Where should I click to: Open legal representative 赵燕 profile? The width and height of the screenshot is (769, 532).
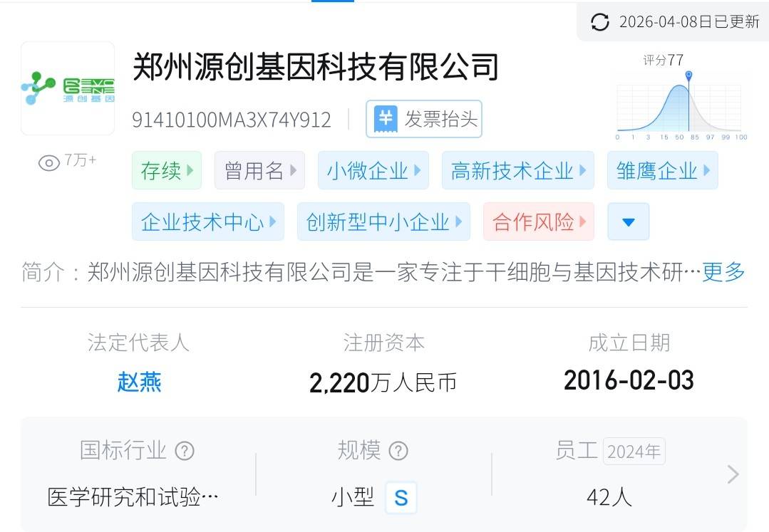[139, 382]
